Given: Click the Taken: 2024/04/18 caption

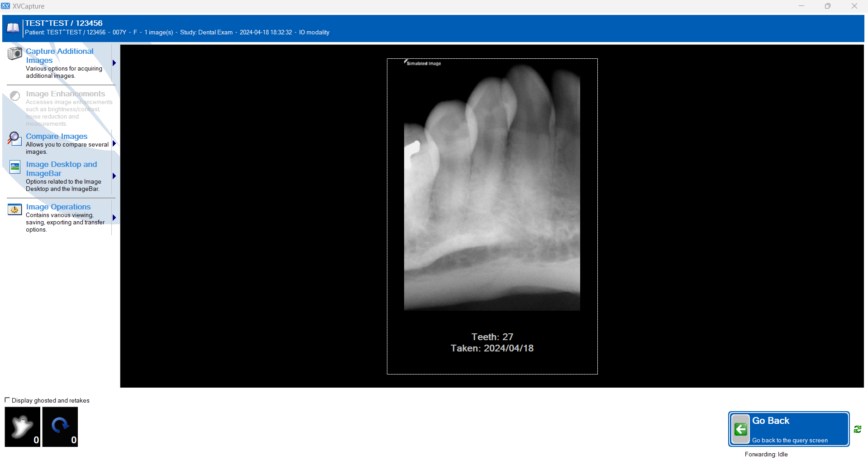Looking at the screenshot, I should coord(492,348).
